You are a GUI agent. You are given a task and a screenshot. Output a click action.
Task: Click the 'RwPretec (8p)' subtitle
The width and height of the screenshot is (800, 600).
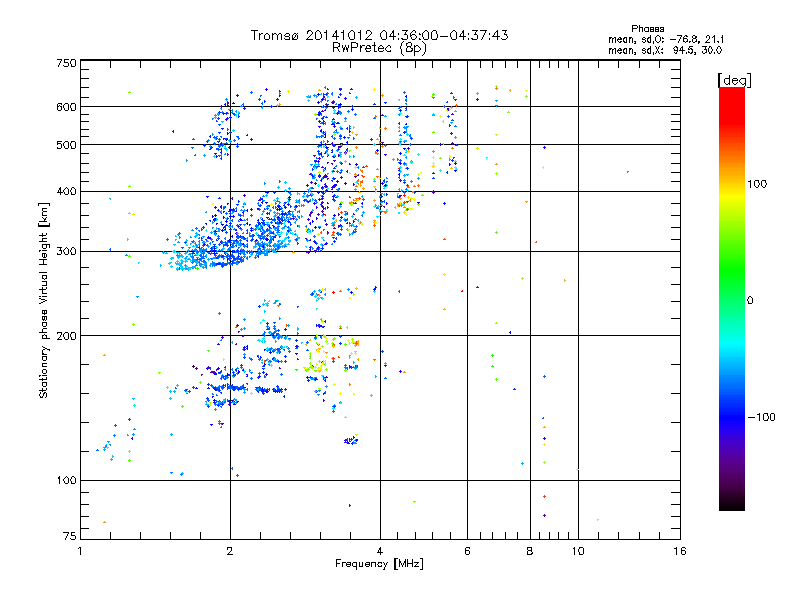click(x=379, y=48)
